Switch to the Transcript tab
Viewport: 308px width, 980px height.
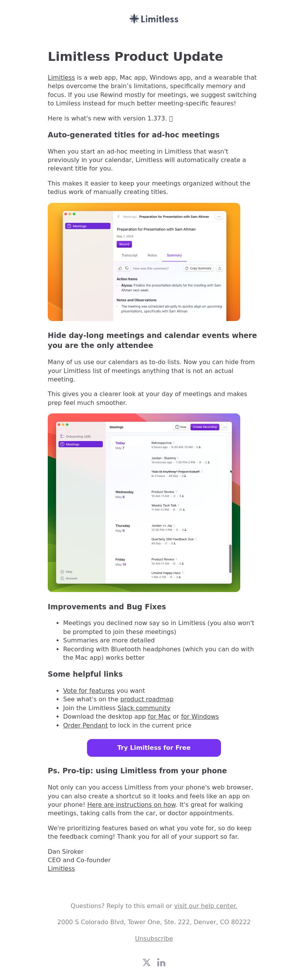(x=129, y=255)
